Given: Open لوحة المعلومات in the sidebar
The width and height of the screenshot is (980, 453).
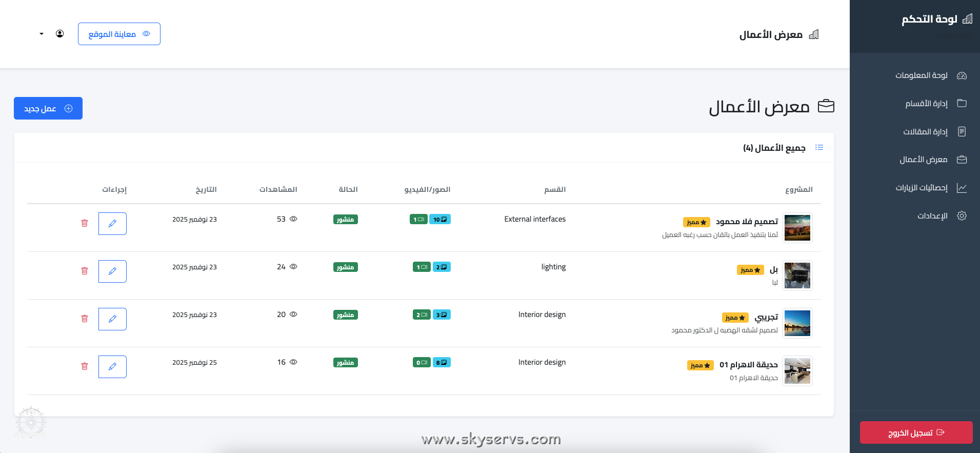Looking at the screenshot, I should click(921, 75).
